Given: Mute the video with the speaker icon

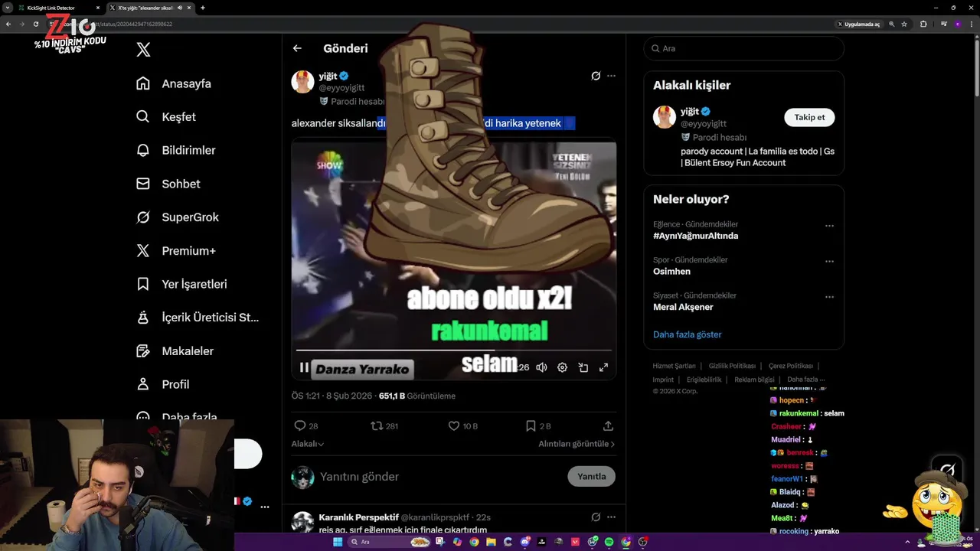Looking at the screenshot, I should pyautogui.click(x=541, y=367).
